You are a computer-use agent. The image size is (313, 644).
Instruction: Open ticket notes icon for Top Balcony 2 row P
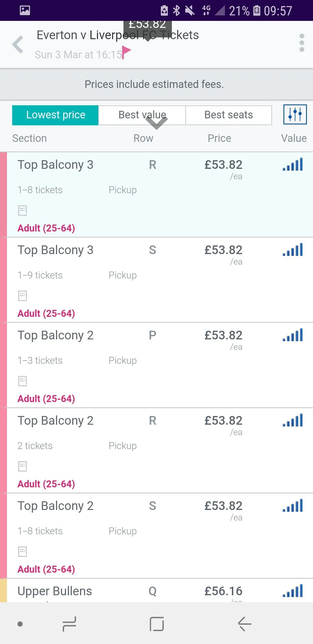(x=23, y=381)
